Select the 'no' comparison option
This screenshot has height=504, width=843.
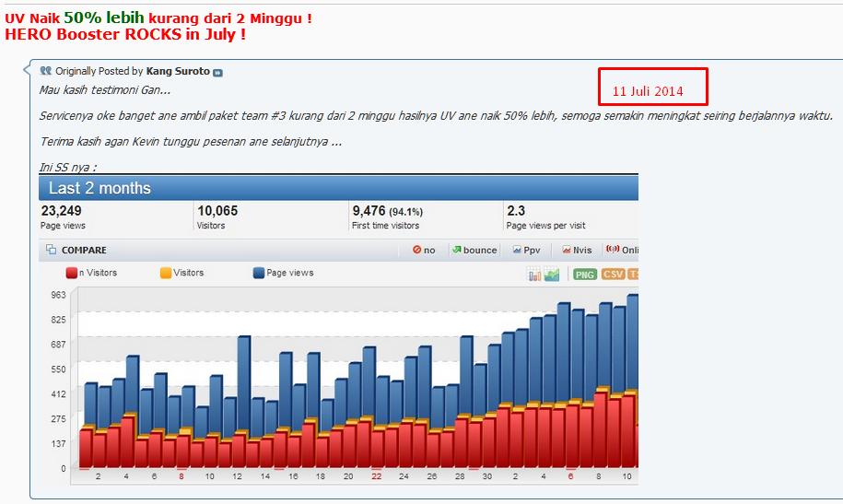pos(424,250)
